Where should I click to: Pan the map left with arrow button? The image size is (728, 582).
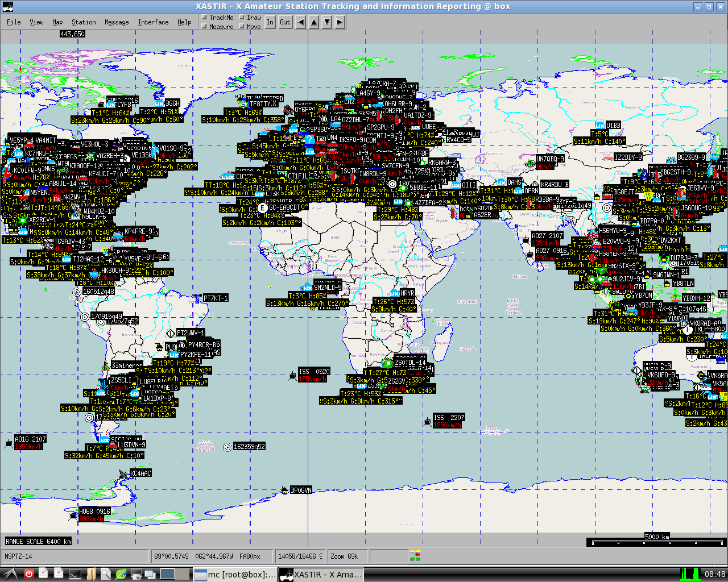(300, 22)
